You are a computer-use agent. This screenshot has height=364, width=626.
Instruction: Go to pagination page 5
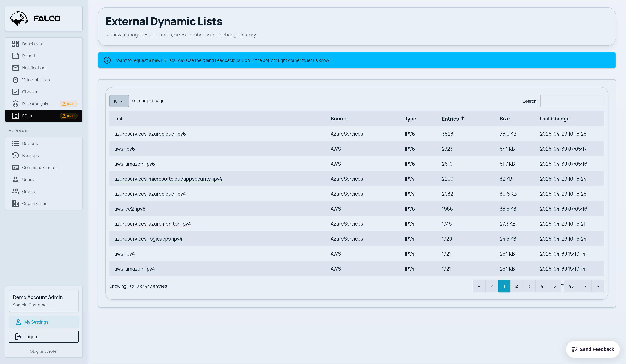(x=554, y=286)
